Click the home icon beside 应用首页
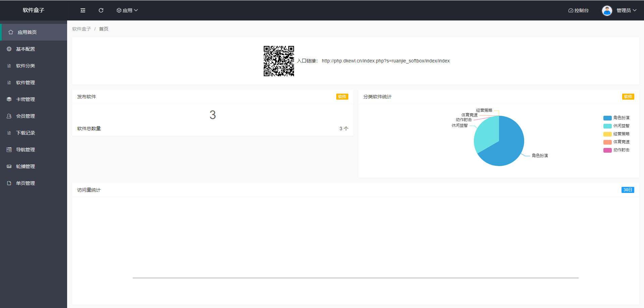Image resolution: width=644 pixels, height=308 pixels. click(11, 32)
